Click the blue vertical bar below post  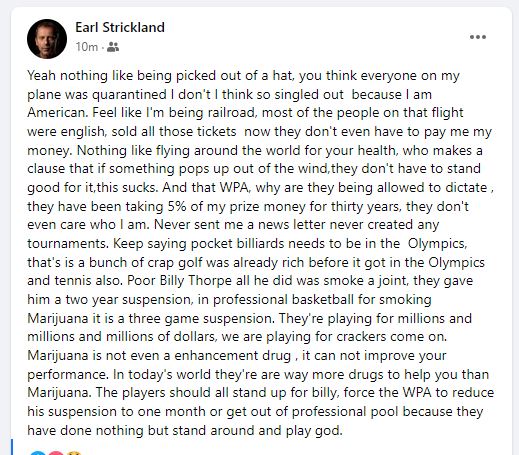[x=12, y=447]
